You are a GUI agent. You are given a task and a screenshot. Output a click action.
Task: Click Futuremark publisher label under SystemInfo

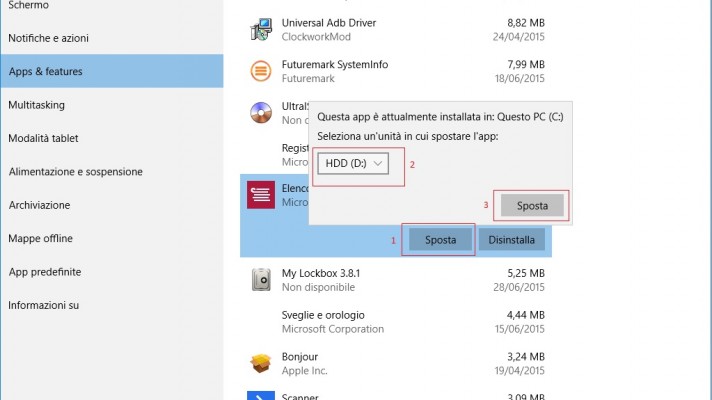pyautogui.click(x=308, y=79)
